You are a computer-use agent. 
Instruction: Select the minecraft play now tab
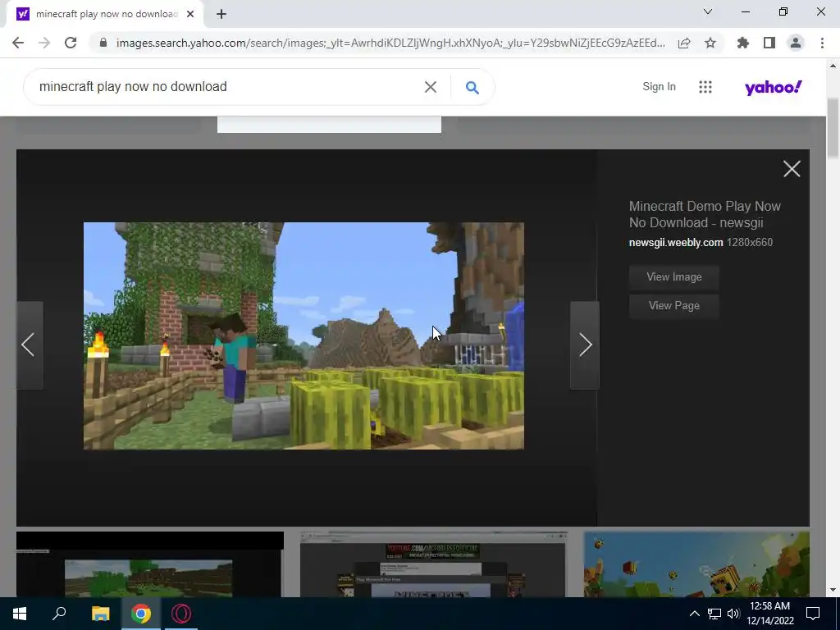105,15
